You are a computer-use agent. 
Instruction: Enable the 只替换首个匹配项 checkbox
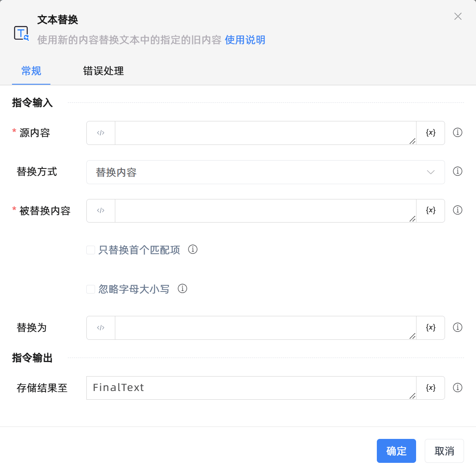(91, 250)
